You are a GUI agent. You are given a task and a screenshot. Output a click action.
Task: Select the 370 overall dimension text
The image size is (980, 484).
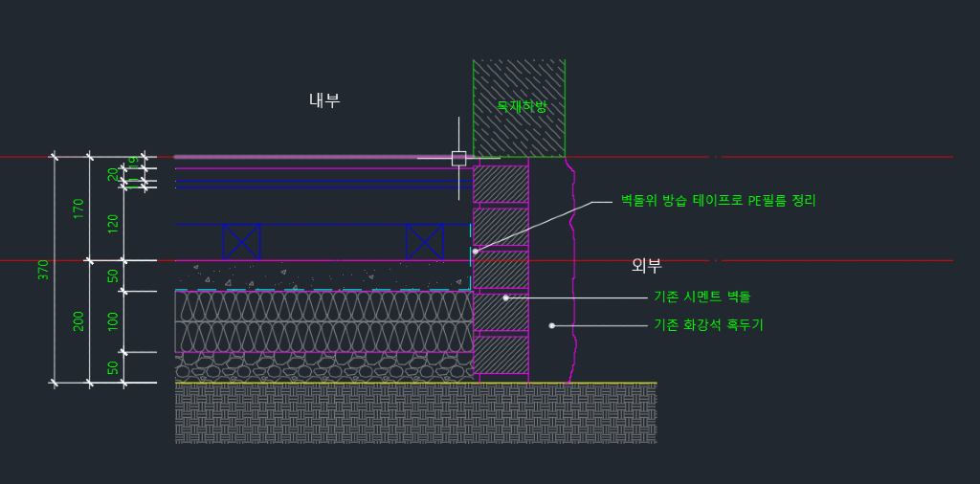pyautogui.click(x=43, y=270)
